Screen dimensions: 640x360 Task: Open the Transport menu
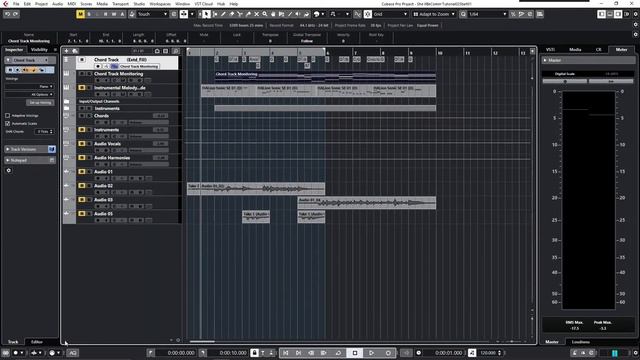tap(120, 4)
